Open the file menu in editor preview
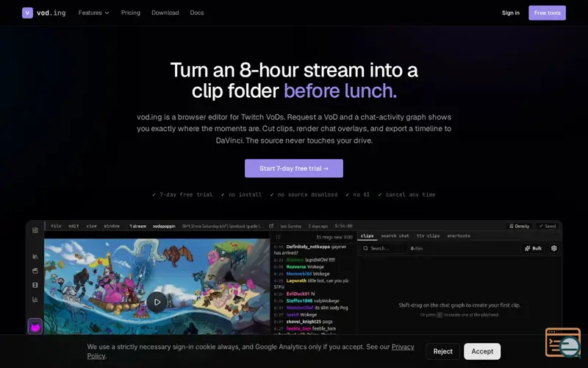Image resolution: width=588 pixels, height=368 pixels. (56, 226)
